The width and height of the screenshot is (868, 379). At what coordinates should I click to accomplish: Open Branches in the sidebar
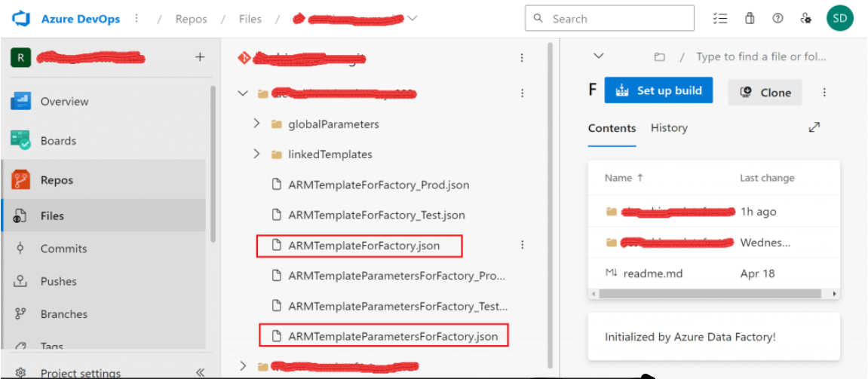pos(63,313)
